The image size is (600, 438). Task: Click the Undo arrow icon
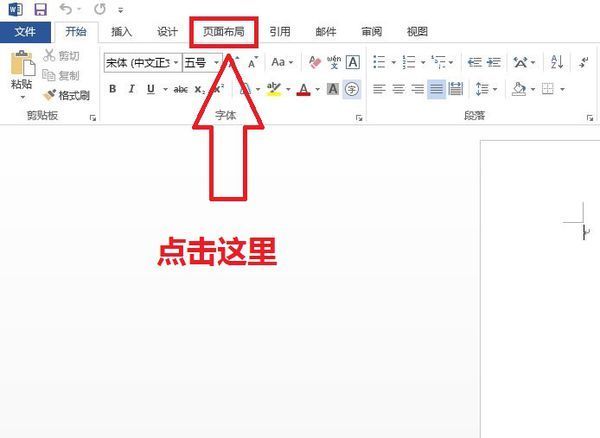click(66, 9)
